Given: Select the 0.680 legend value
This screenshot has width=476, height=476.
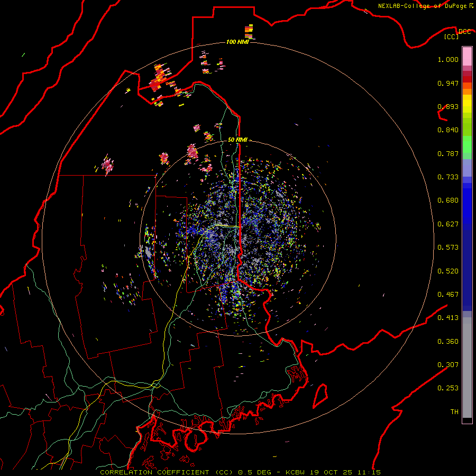Looking at the screenshot, I should click(448, 200).
